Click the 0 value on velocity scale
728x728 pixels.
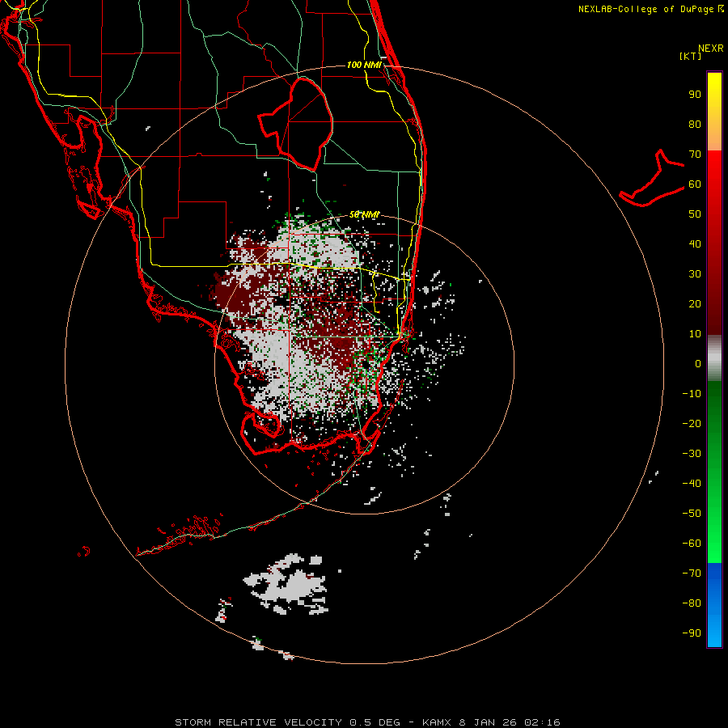[698, 363]
